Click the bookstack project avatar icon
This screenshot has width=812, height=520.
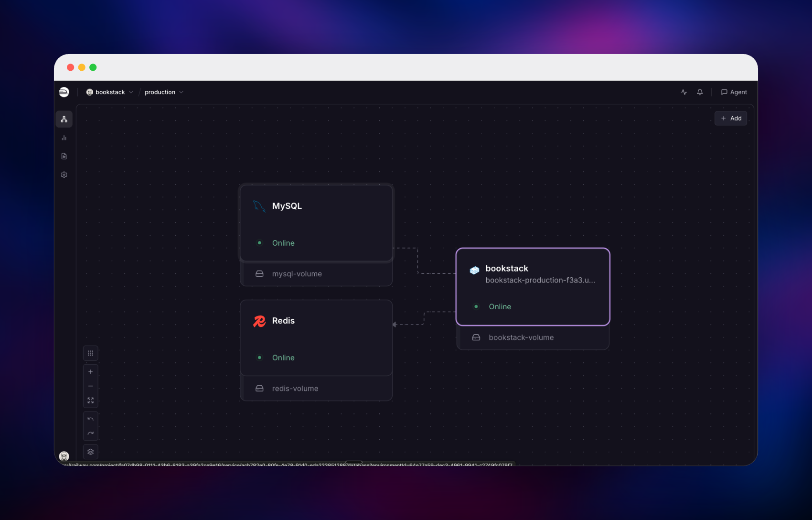(89, 92)
